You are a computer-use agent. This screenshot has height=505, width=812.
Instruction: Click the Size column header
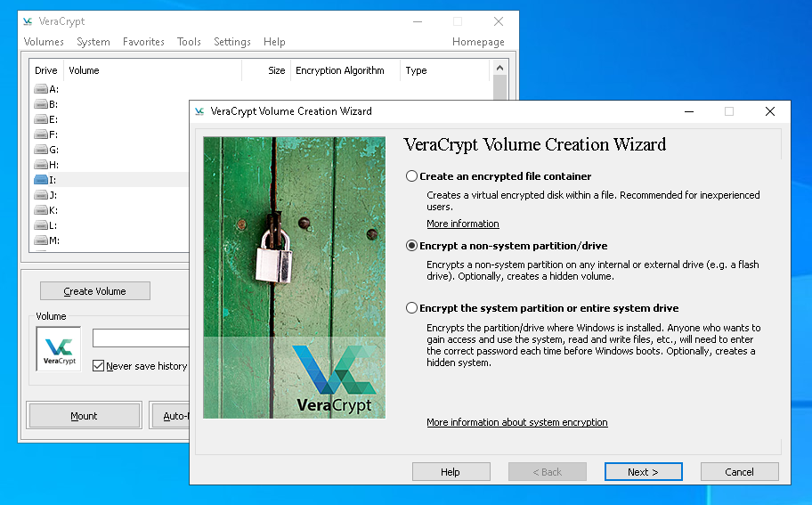click(x=265, y=70)
